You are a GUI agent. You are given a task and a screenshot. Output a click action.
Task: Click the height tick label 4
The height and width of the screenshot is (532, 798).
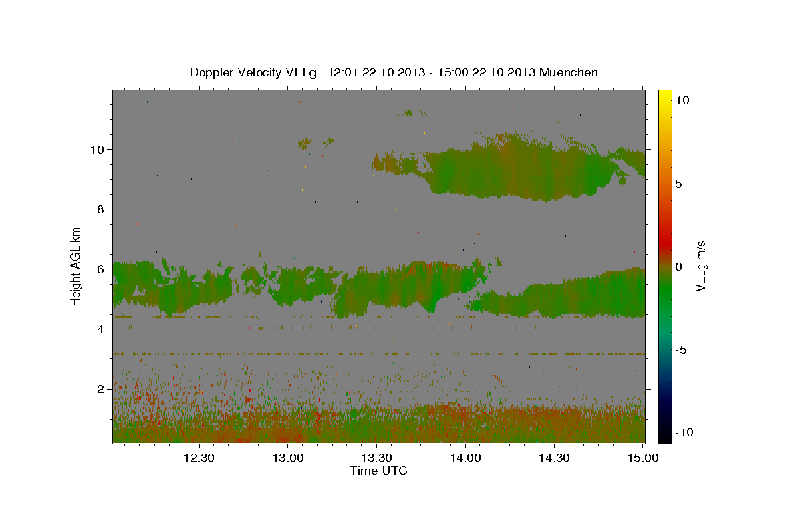101,329
